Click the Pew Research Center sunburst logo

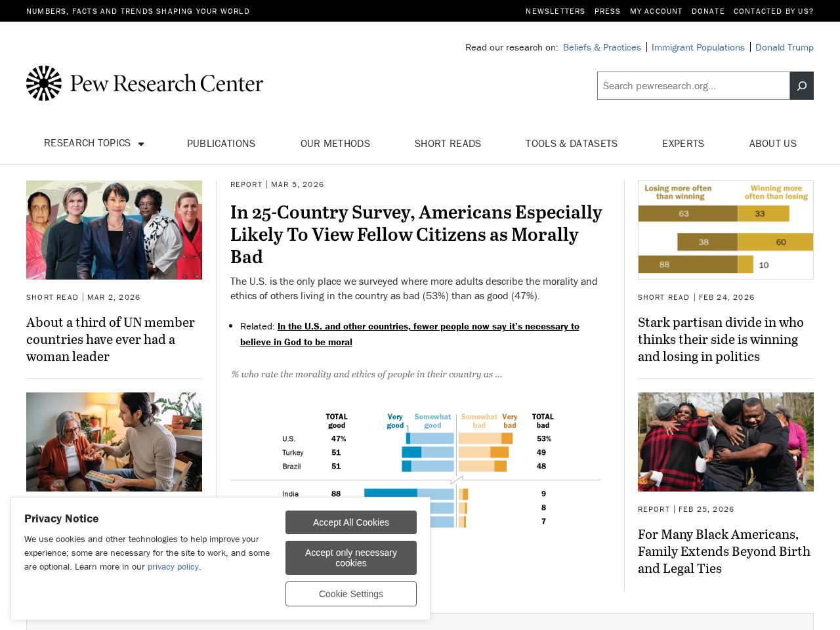44,83
